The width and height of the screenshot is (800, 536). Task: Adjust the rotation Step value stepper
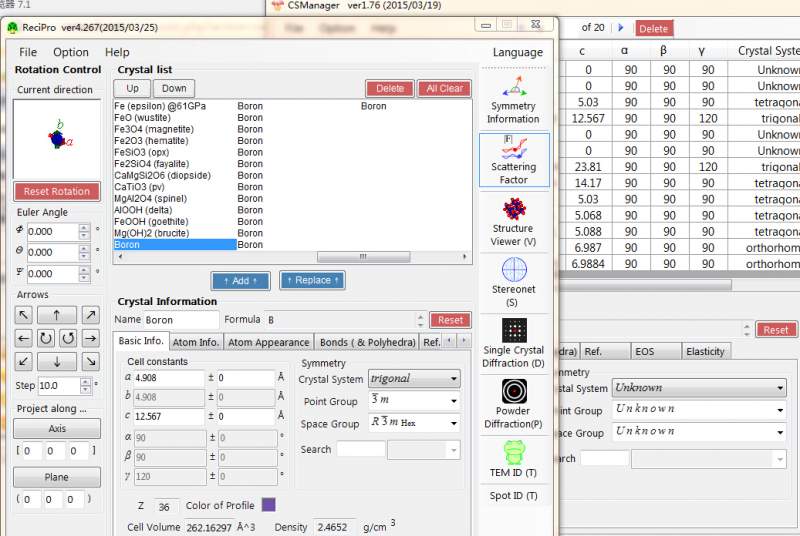(86, 386)
